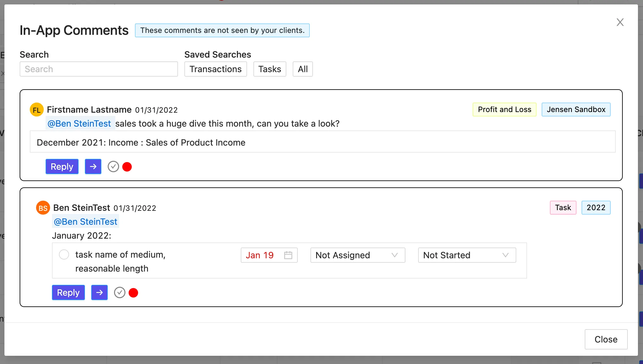Close the In-App Comments dialog with the X icon
This screenshot has height=364, width=643.
620,22
